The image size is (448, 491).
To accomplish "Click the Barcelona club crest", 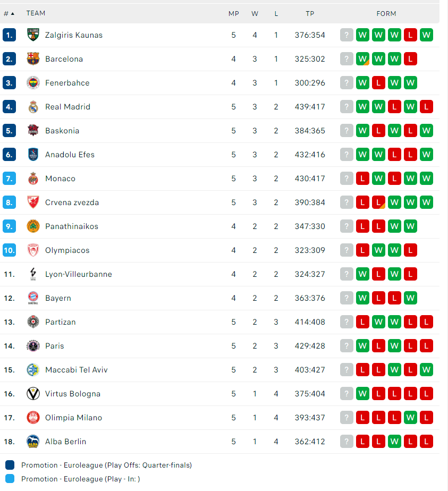I will (33, 59).
